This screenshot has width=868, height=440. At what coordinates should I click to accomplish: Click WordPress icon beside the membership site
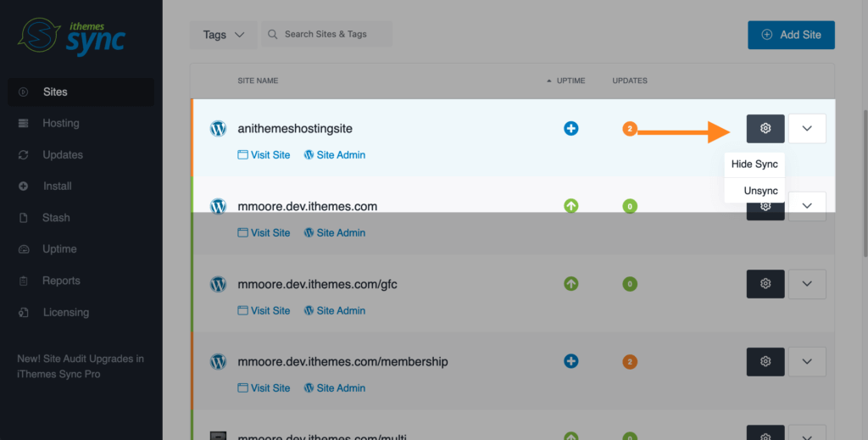click(x=218, y=362)
